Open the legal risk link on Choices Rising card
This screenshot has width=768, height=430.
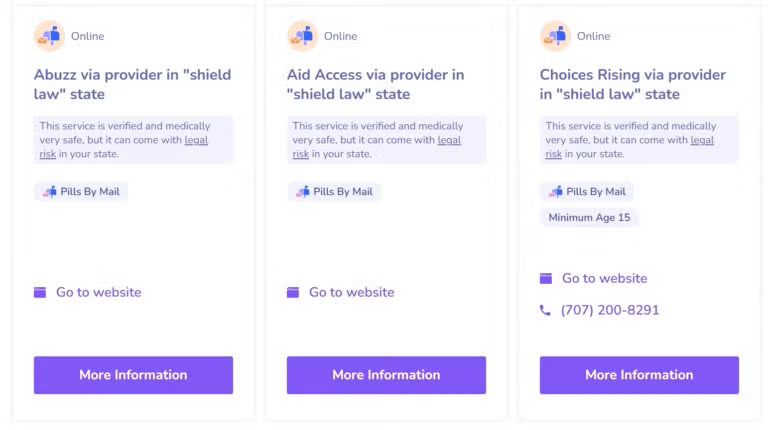702,141
